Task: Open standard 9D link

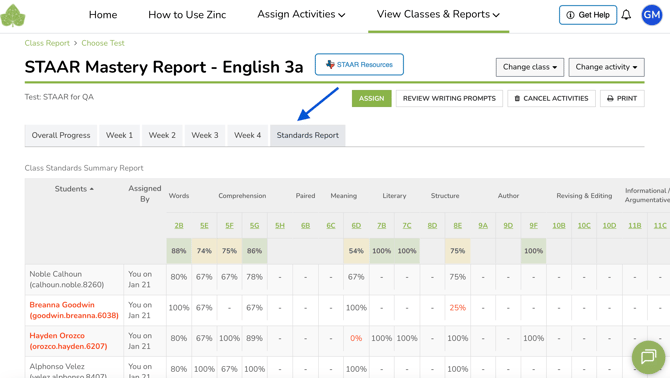Action: pyautogui.click(x=508, y=226)
